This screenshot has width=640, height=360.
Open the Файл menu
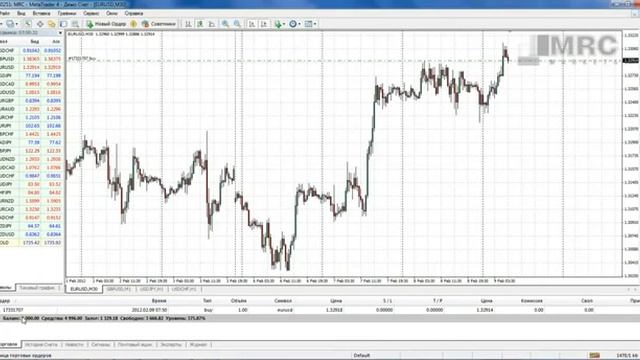pos(4,13)
